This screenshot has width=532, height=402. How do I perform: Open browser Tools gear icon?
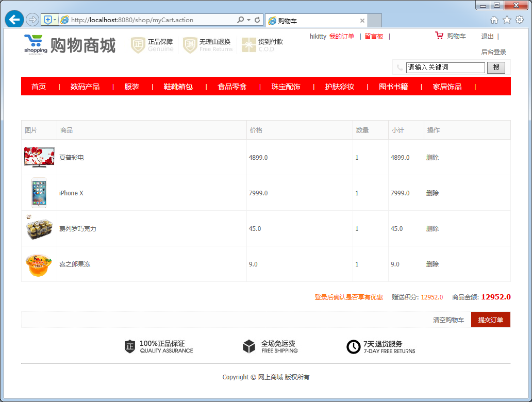pos(520,20)
